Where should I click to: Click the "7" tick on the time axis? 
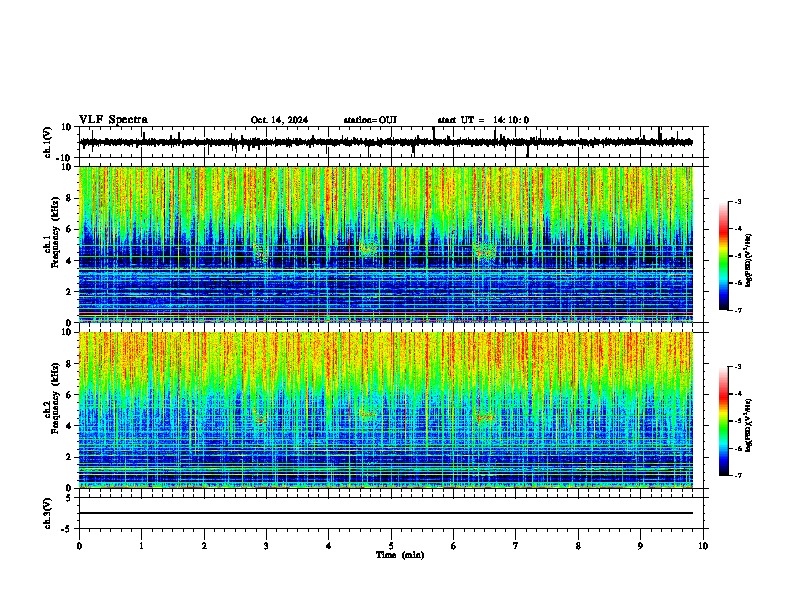[516, 546]
